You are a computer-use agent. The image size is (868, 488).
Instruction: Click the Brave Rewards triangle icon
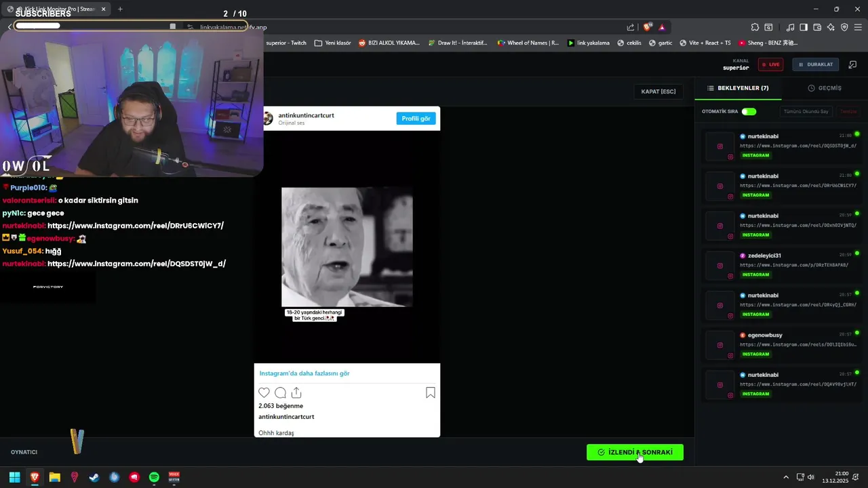click(x=662, y=27)
